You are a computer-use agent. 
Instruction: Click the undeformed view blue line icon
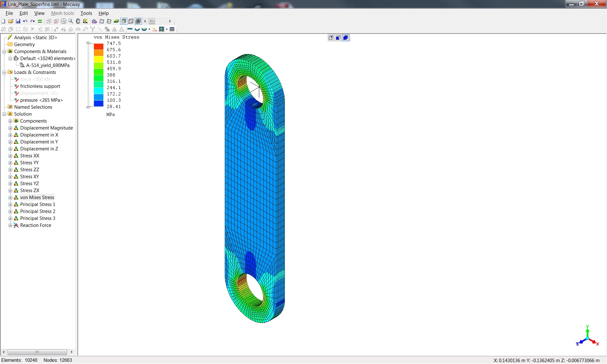coord(130,29)
